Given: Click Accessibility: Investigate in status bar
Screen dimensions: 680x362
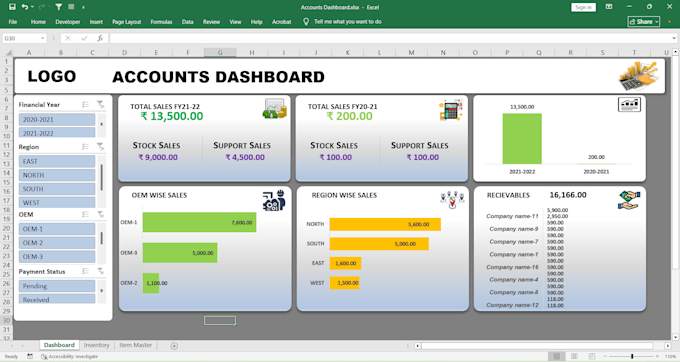Looking at the screenshot, I should click(69, 356).
